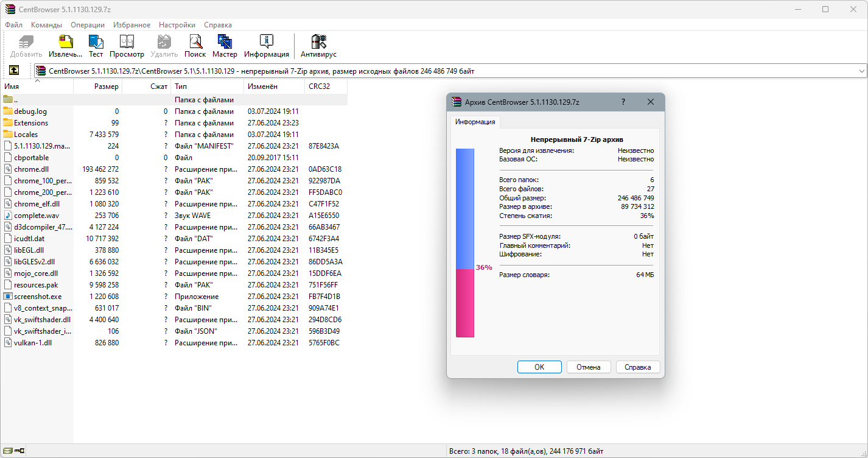Select the Информация tab in dialog
Viewport: 868px width, 458px height.
pyautogui.click(x=475, y=122)
